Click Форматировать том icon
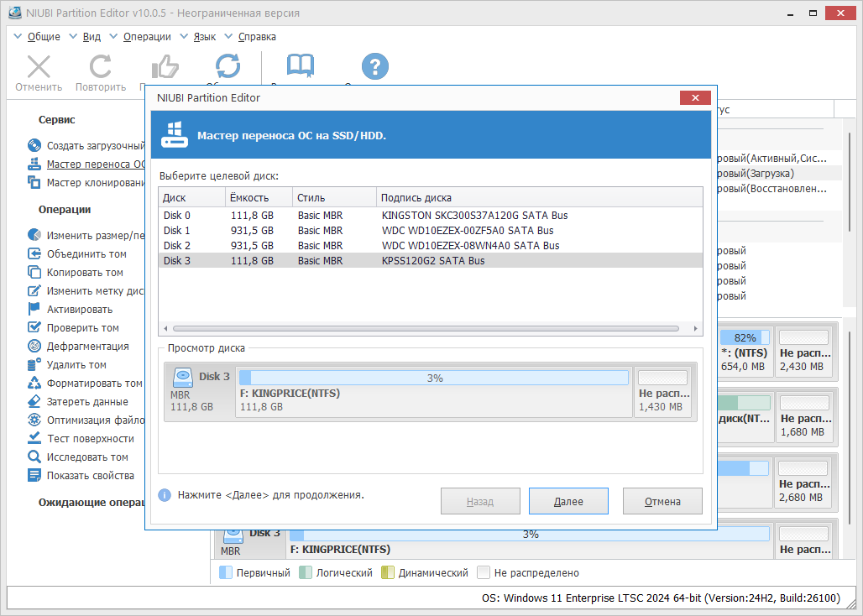The height and width of the screenshot is (616, 863). pyautogui.click(x=34, y=383)
